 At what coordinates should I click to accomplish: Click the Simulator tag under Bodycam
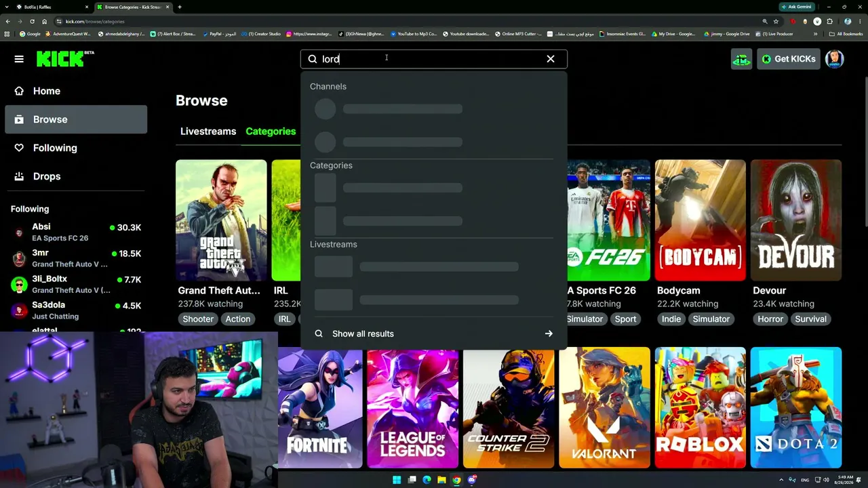point(711,319)
